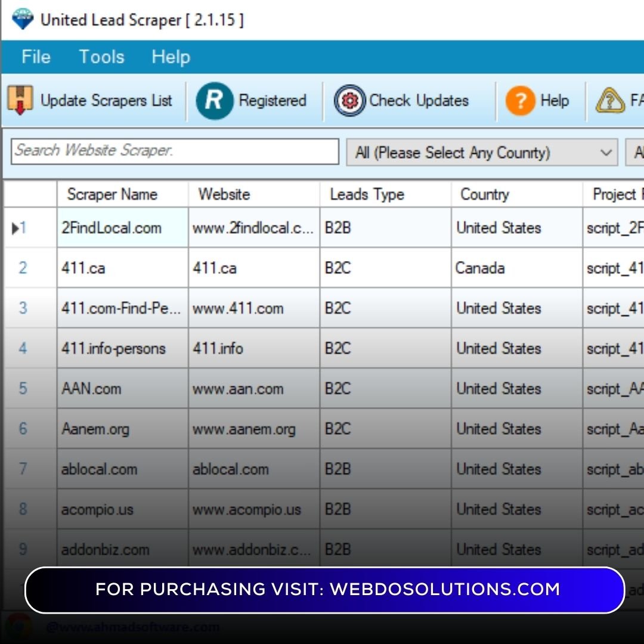Click the www.aanem.org website cell
This screenshot has width=644, height=644.
(254, 429)
